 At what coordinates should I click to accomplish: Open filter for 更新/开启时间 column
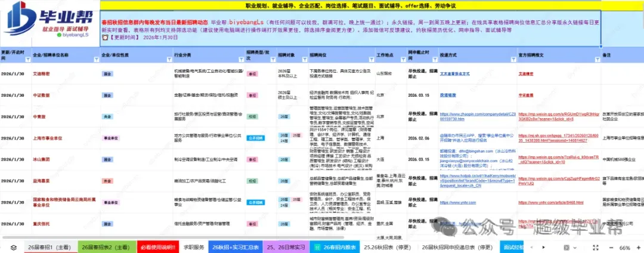(28, 60)
